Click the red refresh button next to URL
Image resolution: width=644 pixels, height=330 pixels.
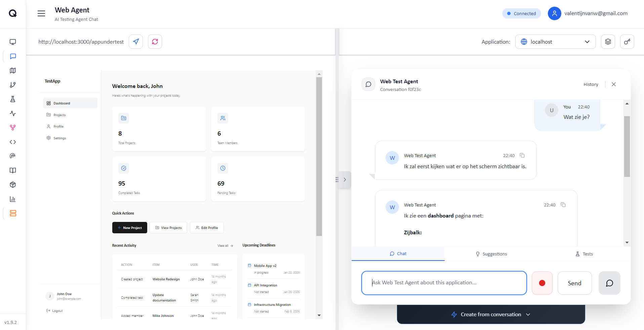click(155, 42)
